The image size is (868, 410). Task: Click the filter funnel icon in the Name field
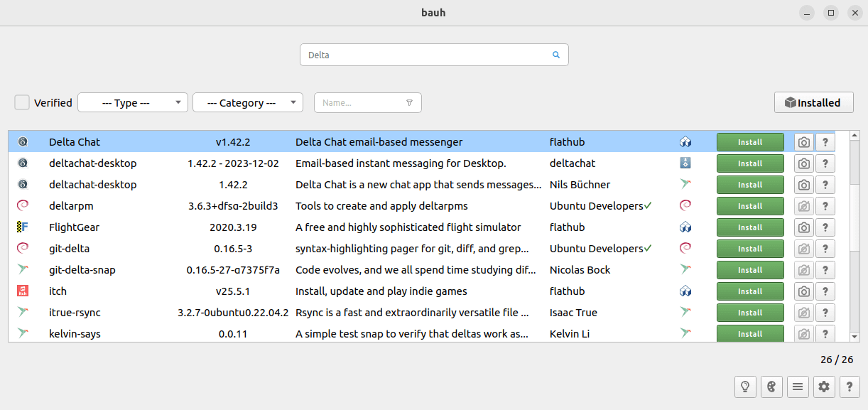tap(409, 102)
